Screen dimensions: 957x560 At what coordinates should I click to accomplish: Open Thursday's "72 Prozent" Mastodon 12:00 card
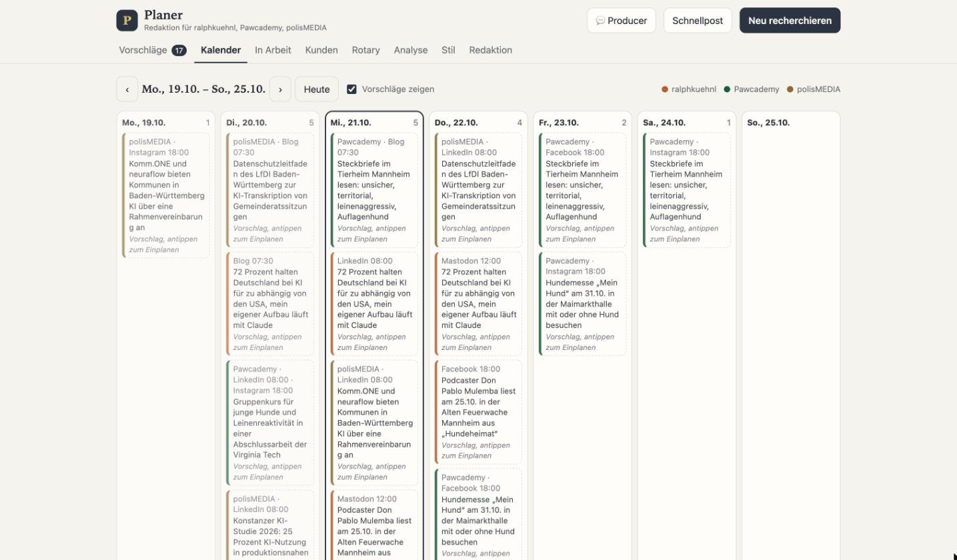pos(477,304)
